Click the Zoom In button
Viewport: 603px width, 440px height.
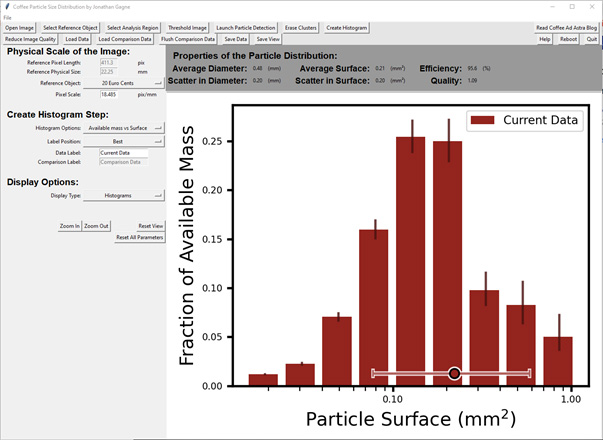pos(70,227)
